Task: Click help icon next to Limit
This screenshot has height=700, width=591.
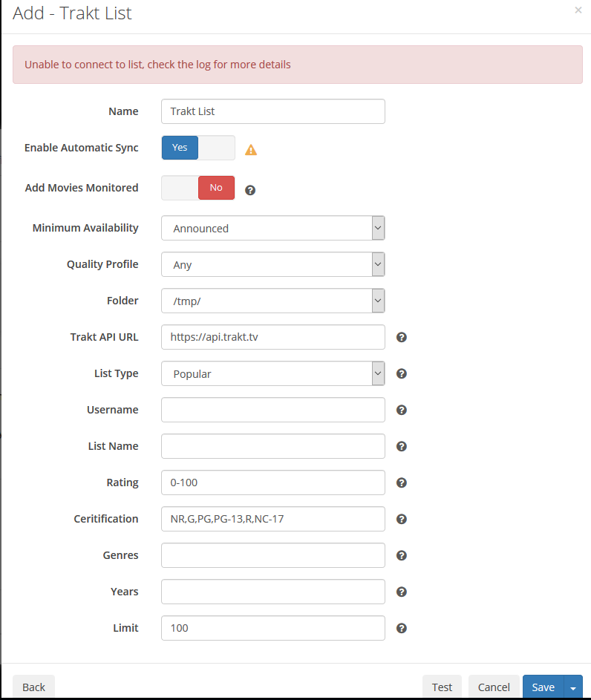Action: tap(402, 628)
